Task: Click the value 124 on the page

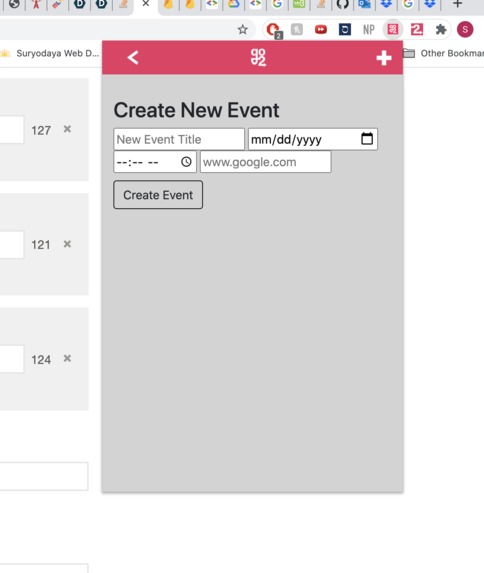Action: pyautogui.click(x=41, y=360)
